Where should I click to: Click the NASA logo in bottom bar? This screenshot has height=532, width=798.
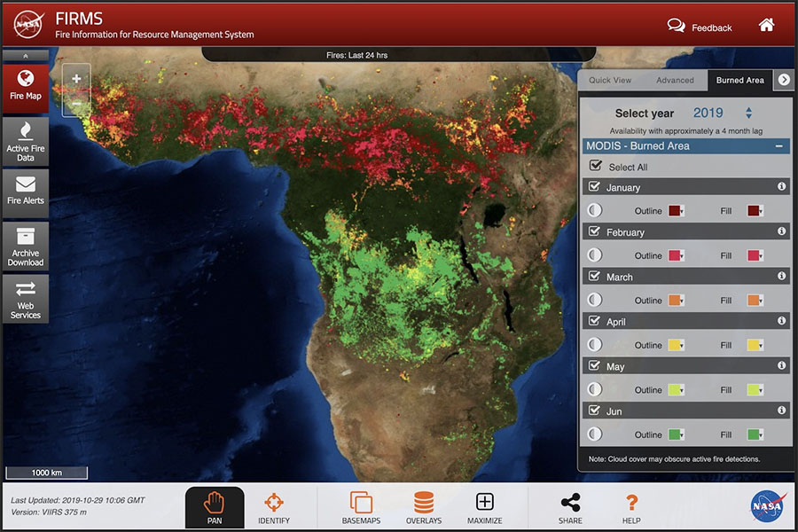pyautogui.click(x=768, y=506)
